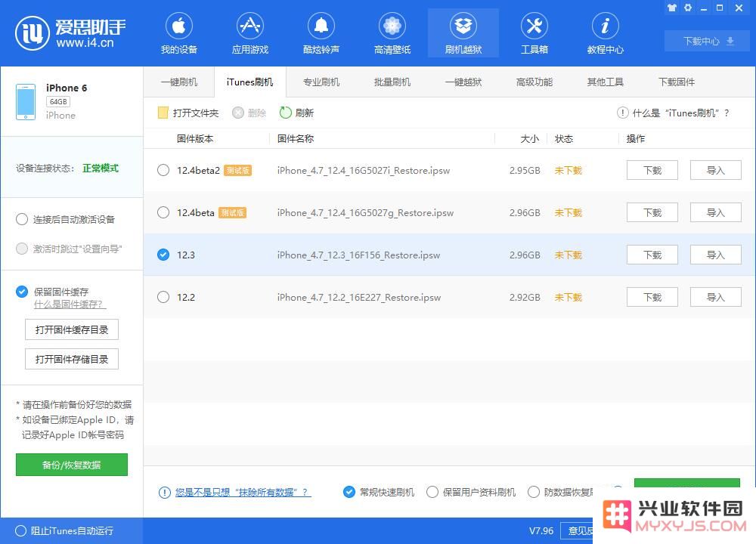Open 应用游戏 apps and games section

pos(249,32)
